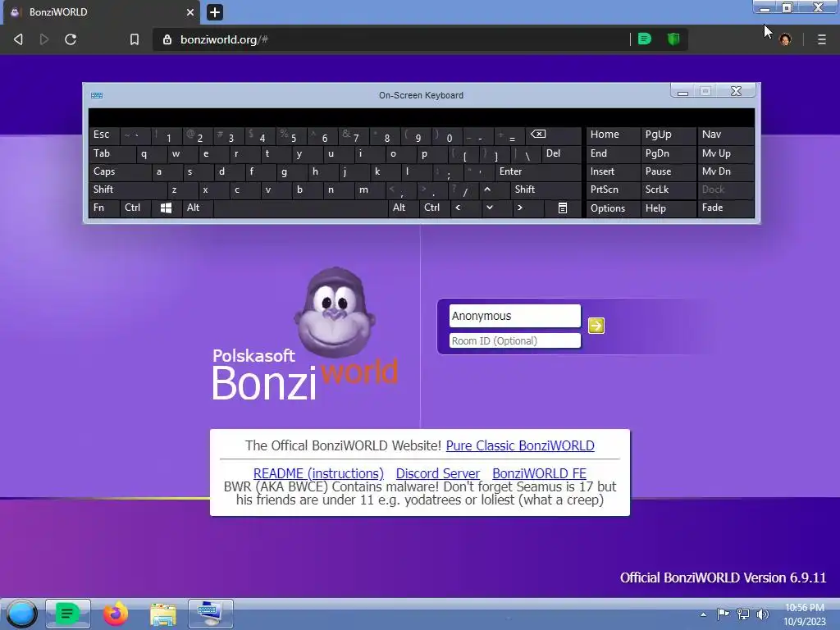The image size is (840, 630).
Task: Click the Nav key on the keyboard
Action: [725, 135]
